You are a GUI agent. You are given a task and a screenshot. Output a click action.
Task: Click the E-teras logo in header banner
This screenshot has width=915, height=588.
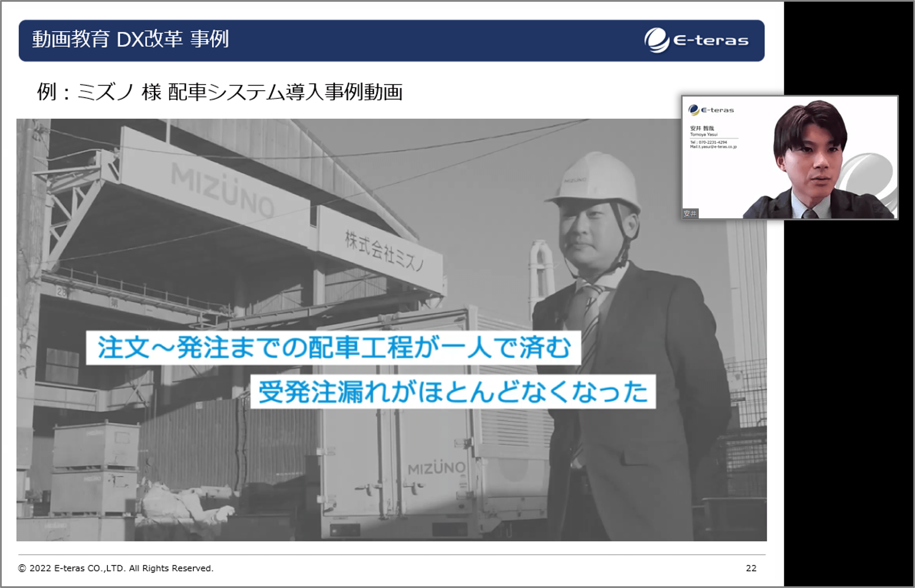tap(696, 40)
